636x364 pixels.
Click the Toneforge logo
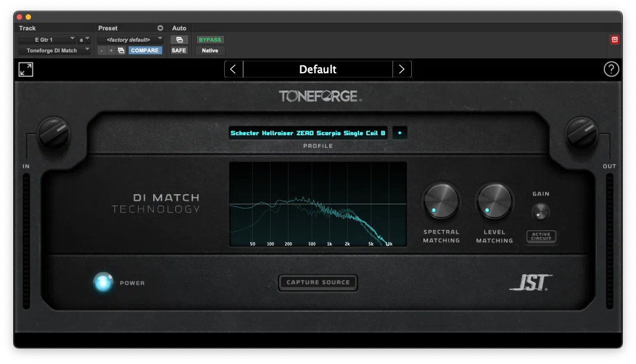(320, 97)
